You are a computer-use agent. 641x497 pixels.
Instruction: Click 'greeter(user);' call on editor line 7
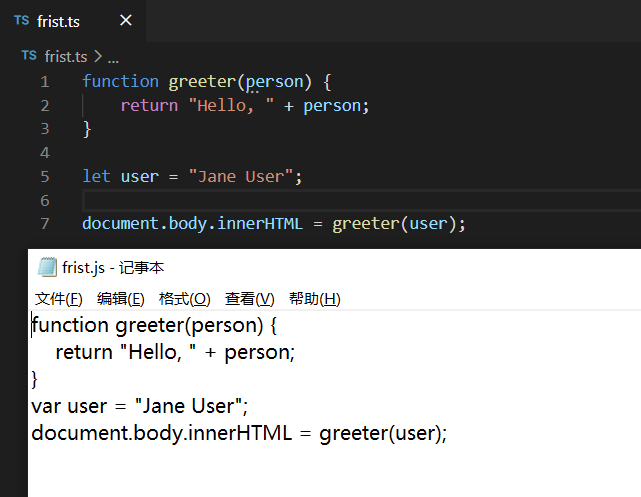pos(399,224)
